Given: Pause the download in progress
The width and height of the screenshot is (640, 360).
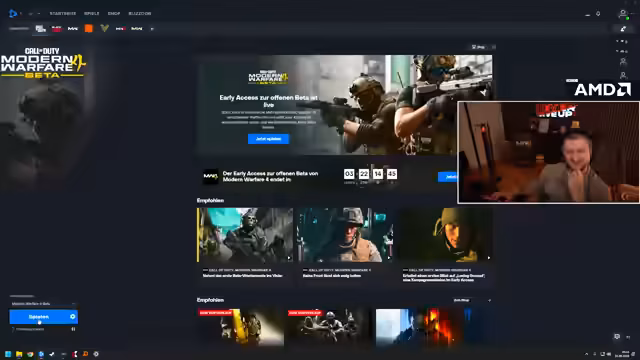Looking at the screenshot, I should 73,329.
